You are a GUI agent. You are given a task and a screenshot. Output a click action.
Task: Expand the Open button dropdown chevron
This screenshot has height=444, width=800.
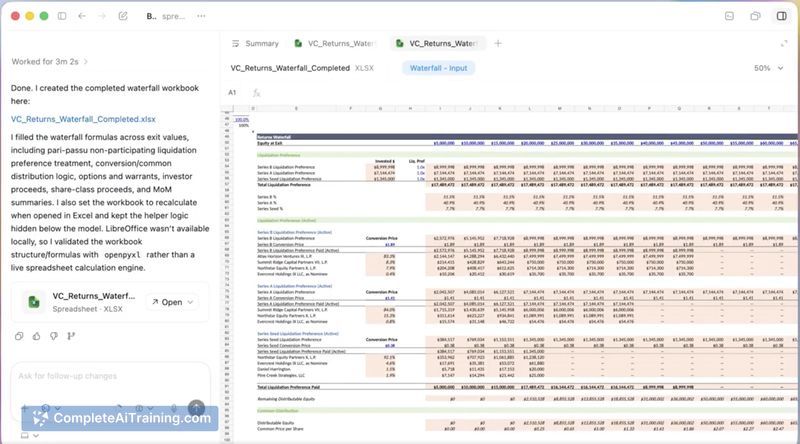point(190,302)
